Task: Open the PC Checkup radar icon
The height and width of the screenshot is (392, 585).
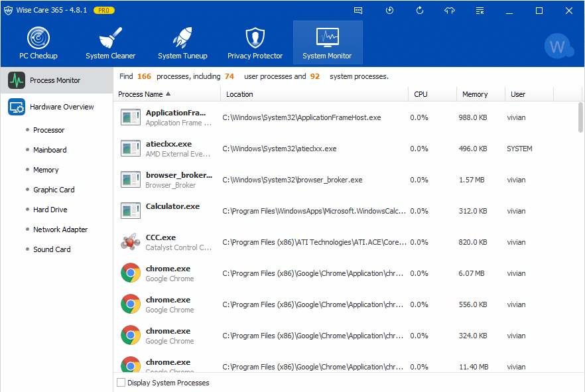Action: coord(38,38)
